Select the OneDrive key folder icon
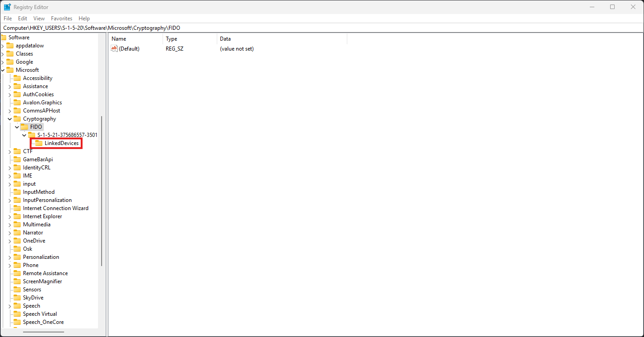The image size is (644, 337). click(17, 241)
